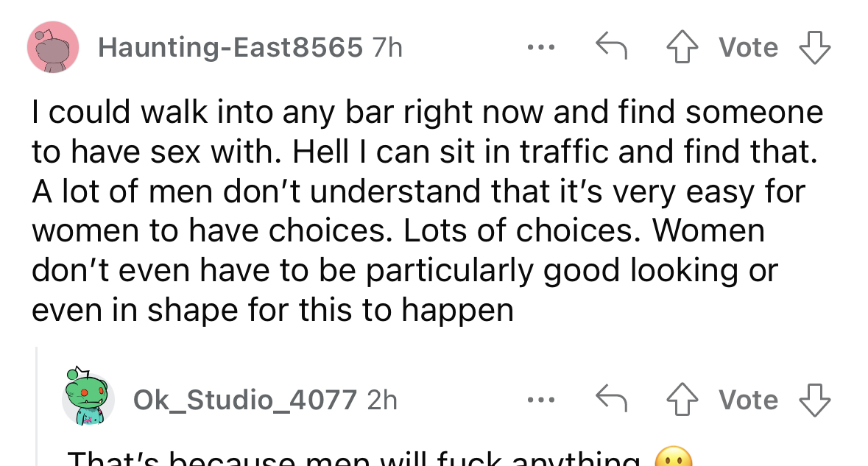Upvote Ok_Studio_4077's reply
868x466 pixels.
click(682, 400)
